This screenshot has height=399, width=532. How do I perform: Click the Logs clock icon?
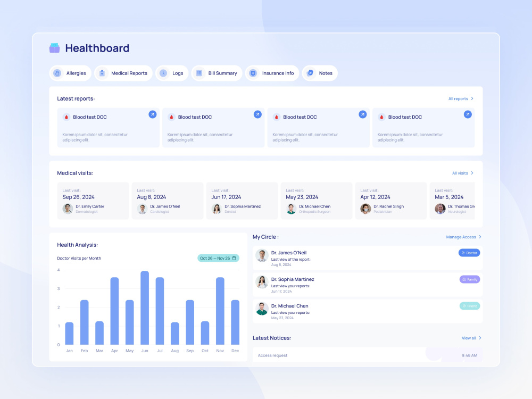[163, 73]
